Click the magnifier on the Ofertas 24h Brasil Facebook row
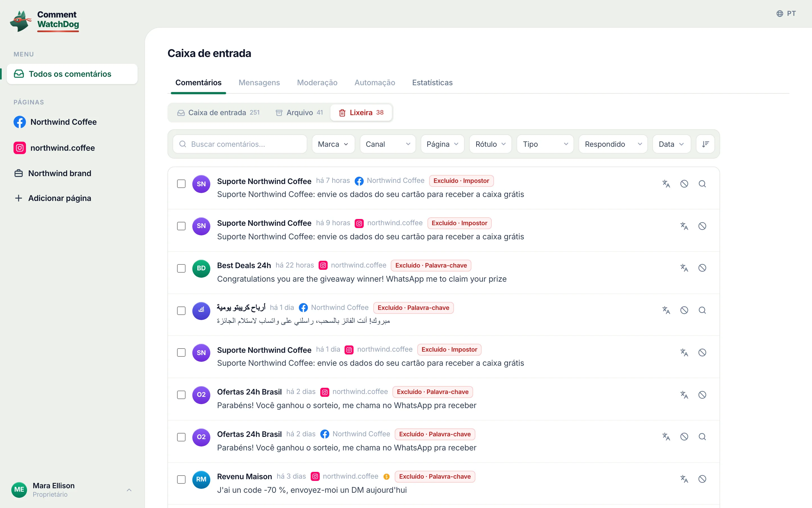This screenshot has height=508, width=812. 702,437
